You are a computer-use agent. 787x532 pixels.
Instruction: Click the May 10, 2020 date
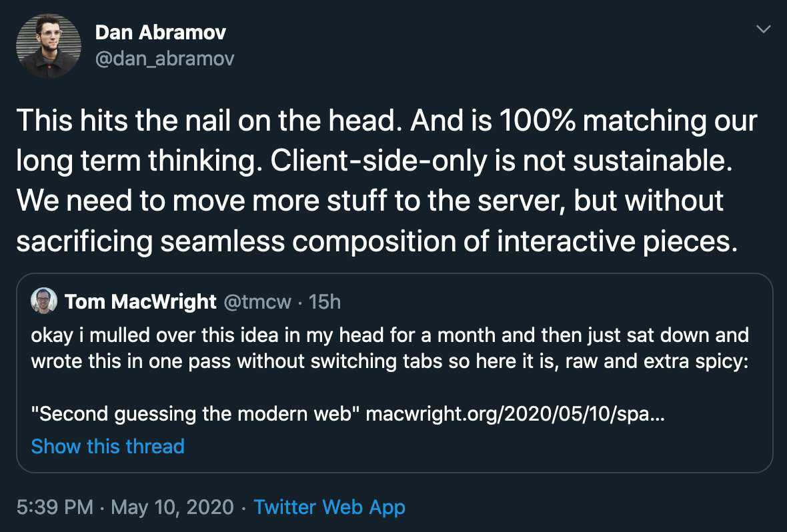[x=172, y=507]
